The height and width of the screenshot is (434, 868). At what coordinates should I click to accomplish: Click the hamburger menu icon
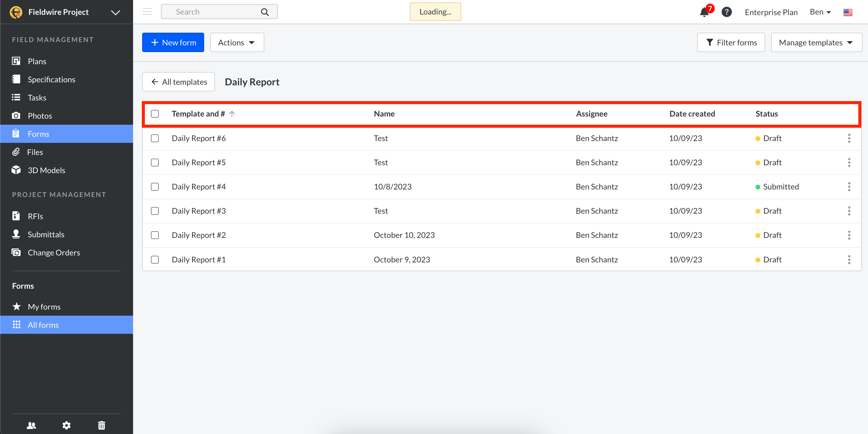click(x=147, y=12)
